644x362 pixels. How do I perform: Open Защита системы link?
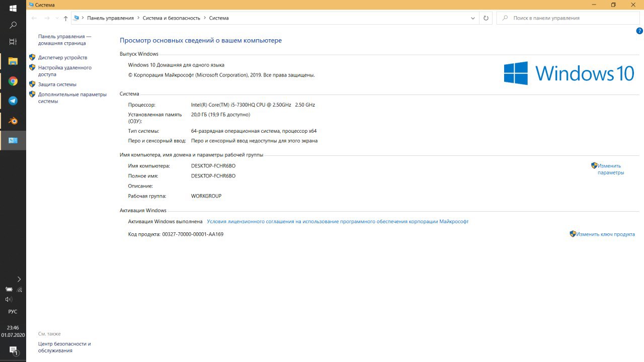[x=57, y=84]
